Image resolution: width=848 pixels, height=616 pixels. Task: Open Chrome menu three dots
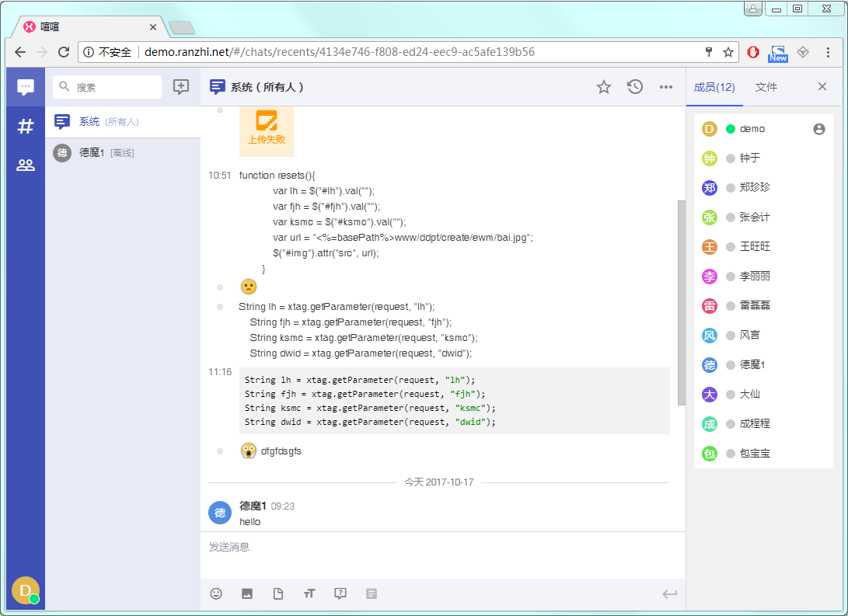tap(828, 52)
